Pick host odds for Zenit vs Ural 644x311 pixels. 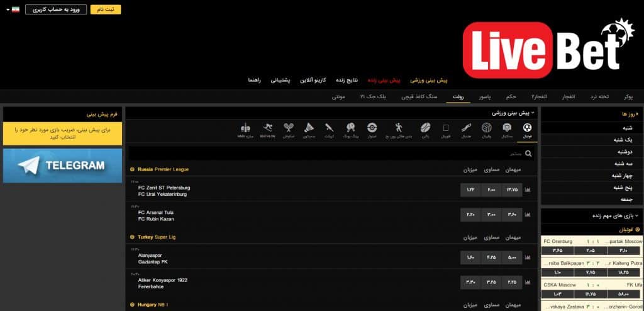pos(470,190)
